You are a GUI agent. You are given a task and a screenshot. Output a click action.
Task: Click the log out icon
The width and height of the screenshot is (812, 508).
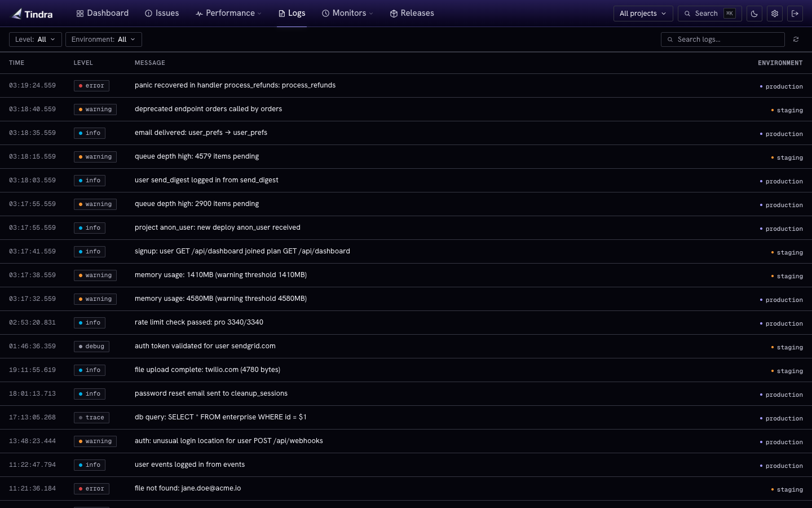[x=795, y=14]
